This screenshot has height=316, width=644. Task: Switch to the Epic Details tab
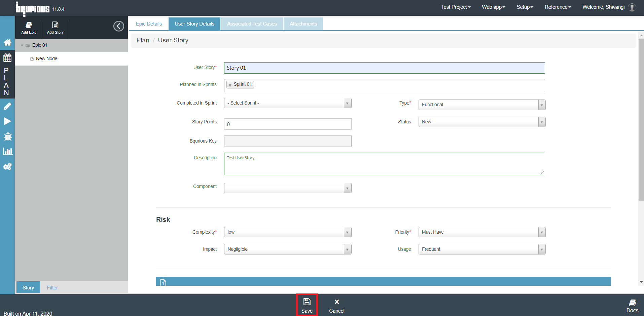(x=149, y=24)
